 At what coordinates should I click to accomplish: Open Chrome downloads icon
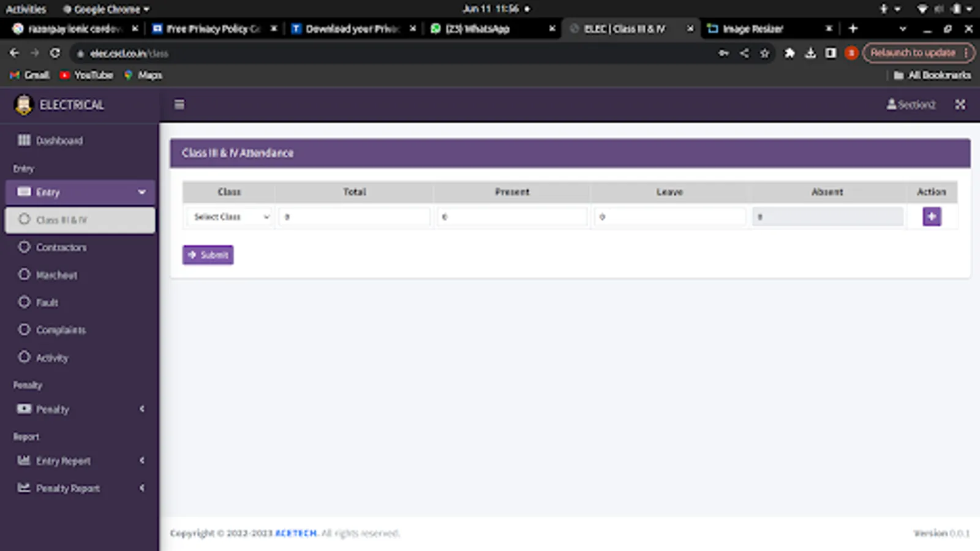[x=810, y=53]
